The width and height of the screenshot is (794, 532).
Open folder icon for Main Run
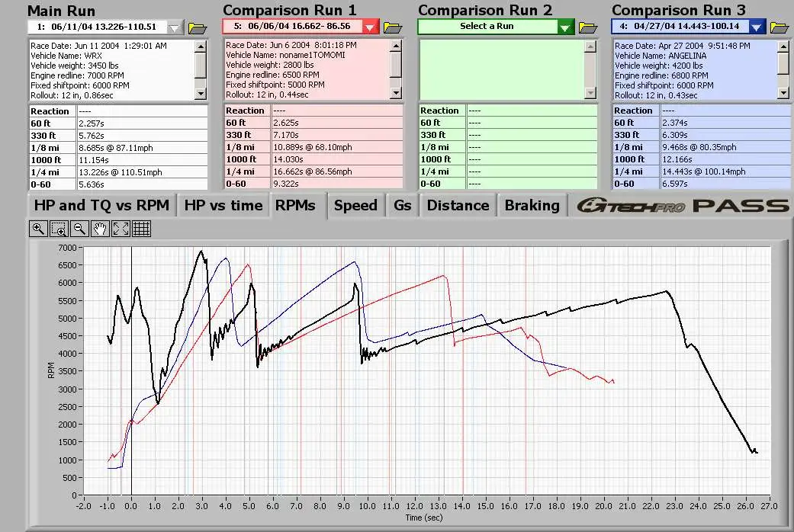(x=197, y=27)
